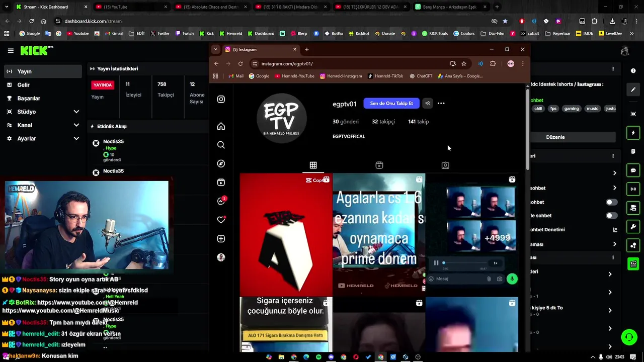Open Hemreld-YouTube bookmark in Instagram window

tap(294, 76)
